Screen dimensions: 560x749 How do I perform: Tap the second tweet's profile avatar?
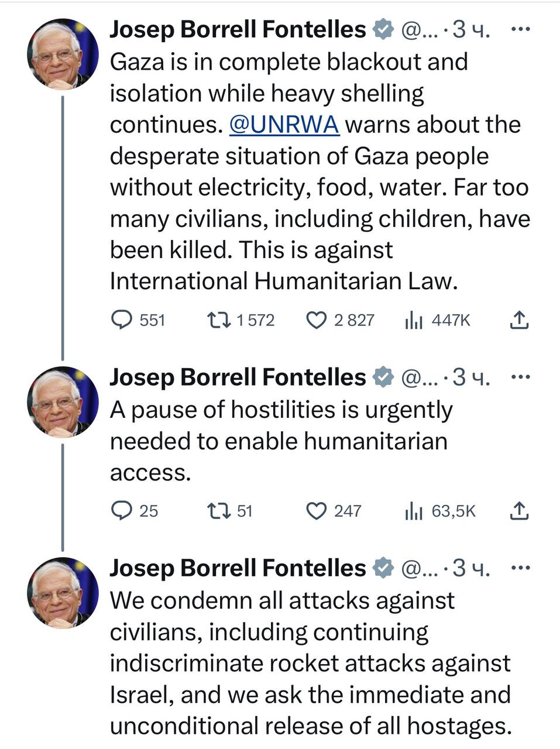[62, 402]
